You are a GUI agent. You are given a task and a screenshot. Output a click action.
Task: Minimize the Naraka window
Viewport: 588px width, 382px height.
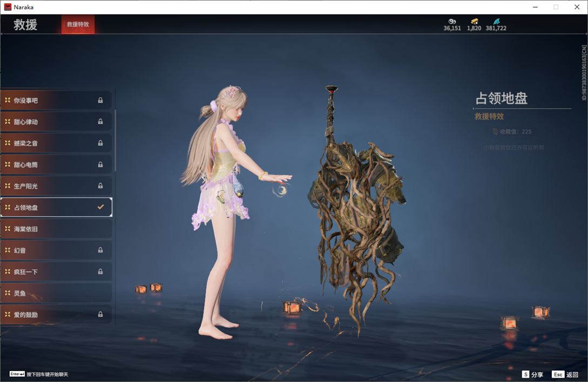pyautogui.click(x=535, y=7)
